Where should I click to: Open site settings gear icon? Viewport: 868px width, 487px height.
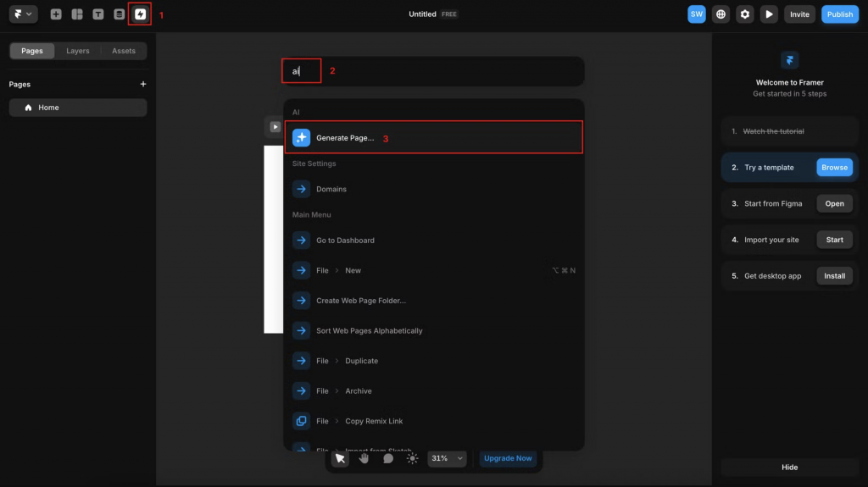745,14
